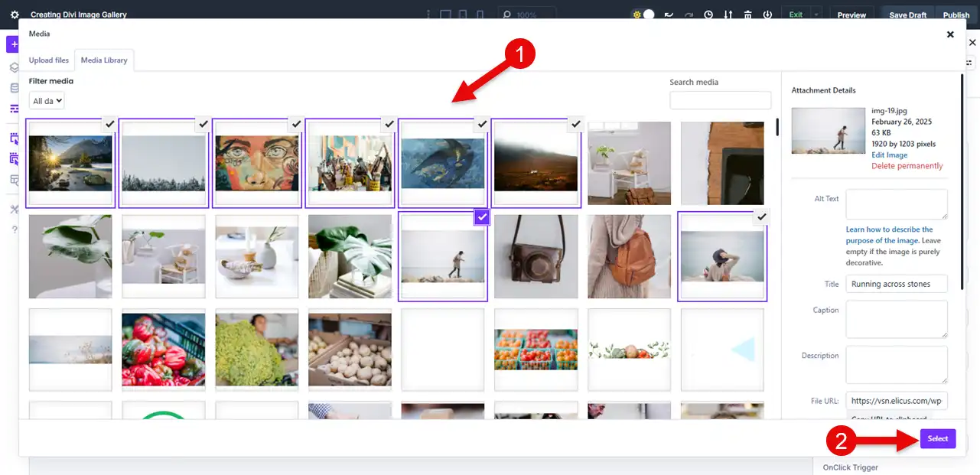Toggle the light/dark theme switch
This screenshot has width=980, height=475.
point(644,15)
